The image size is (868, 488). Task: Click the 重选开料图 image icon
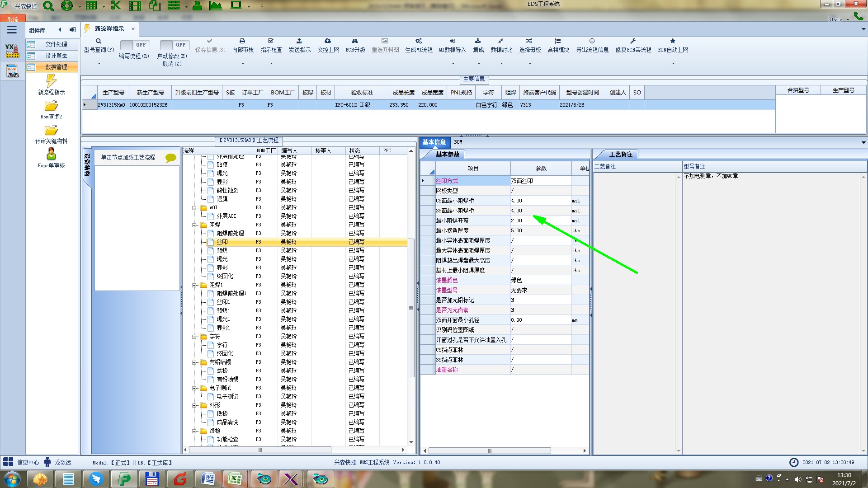(385, 41)
